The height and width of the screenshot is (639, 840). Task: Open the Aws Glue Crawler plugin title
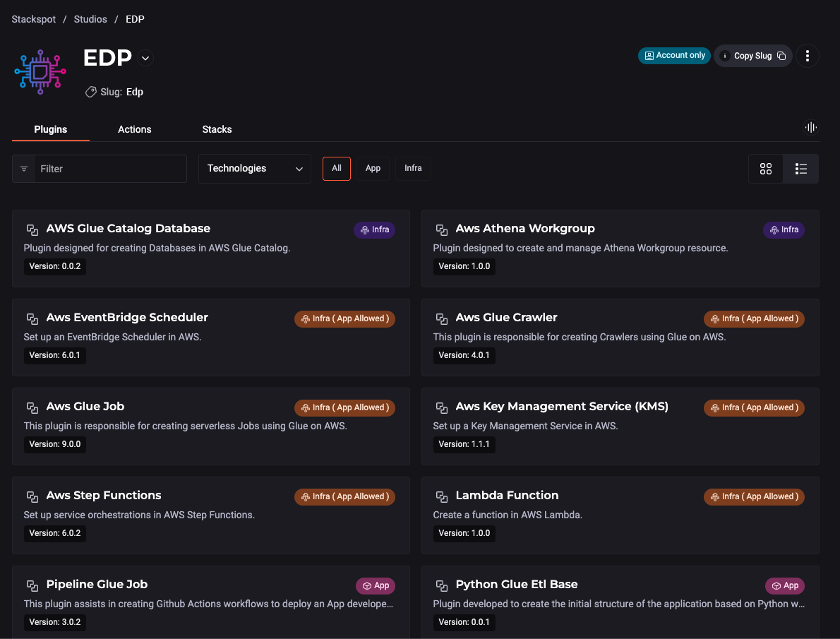[x=506, y=317]
